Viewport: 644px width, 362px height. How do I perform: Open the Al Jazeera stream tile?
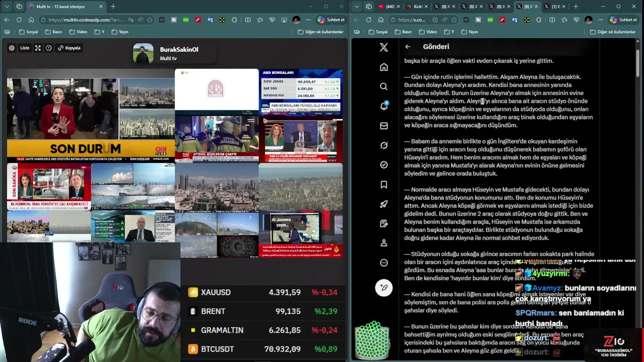301,234
